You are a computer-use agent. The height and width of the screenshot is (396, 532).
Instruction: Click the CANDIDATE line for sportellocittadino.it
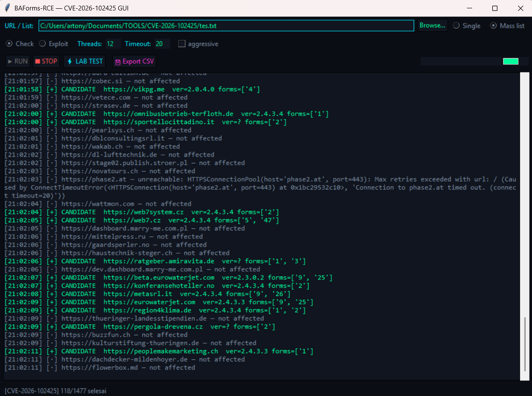coord(145,122)
